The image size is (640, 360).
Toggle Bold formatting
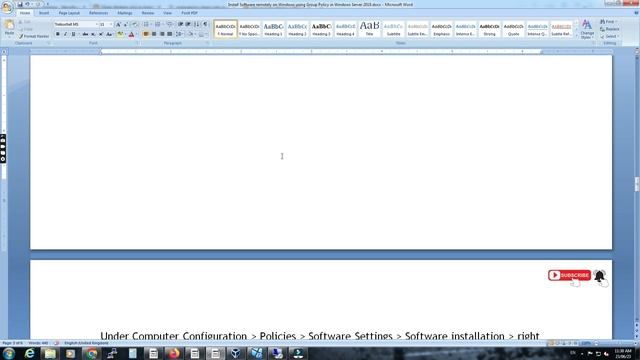[x=58, y=34]
